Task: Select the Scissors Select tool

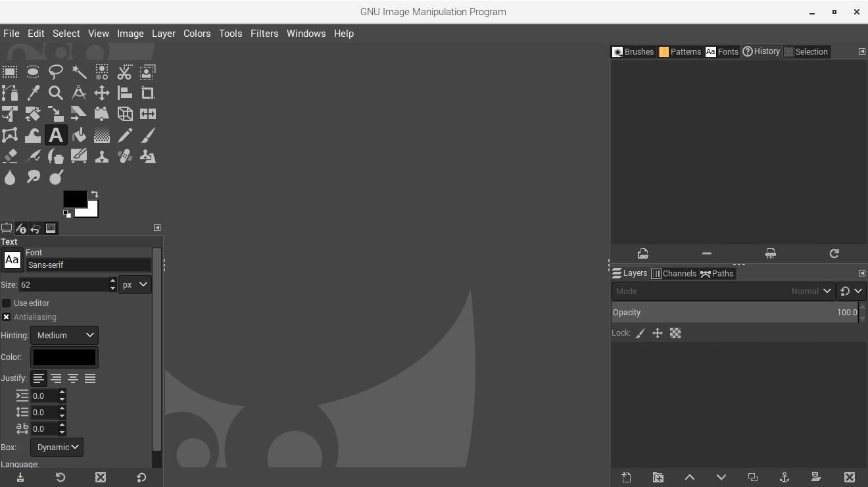Action: pos(125,71)
